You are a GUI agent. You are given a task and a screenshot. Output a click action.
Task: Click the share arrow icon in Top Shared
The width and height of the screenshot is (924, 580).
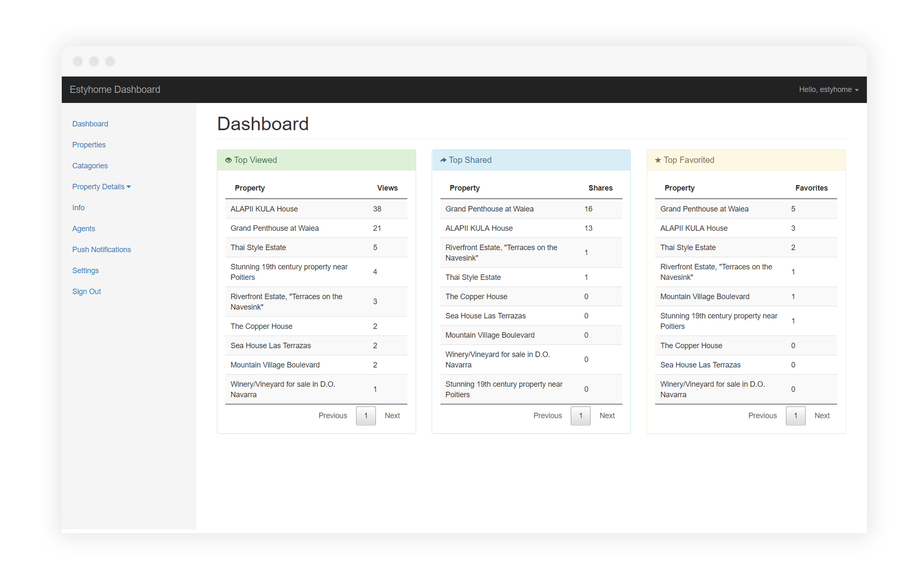pos(443,160)
